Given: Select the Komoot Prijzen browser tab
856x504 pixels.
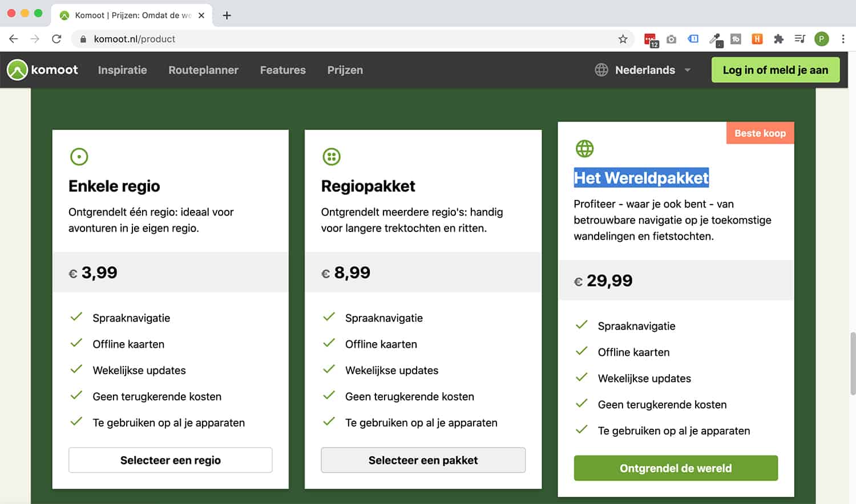Looking at the screenshot, I should pyautogui.click(x=132, y=15).
